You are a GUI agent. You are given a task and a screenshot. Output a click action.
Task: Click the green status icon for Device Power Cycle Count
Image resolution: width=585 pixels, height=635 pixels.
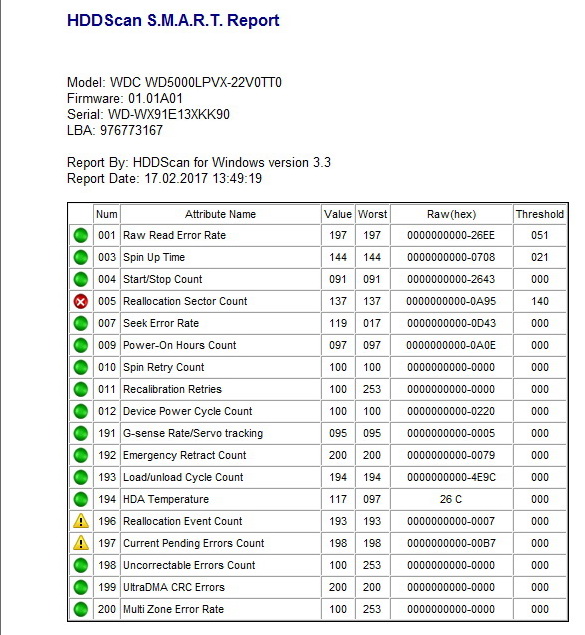tap(81, 411)
